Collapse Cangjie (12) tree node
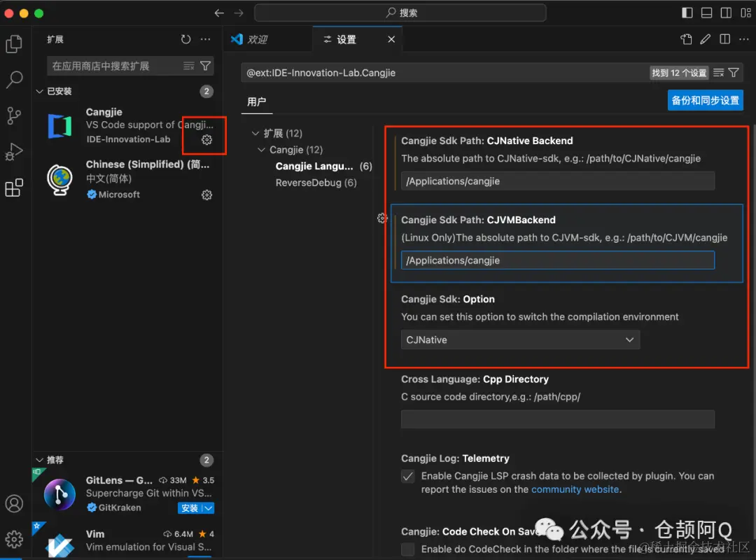Image resolution: width=756 pixels, height=560 pixels. tap(261, 150)
